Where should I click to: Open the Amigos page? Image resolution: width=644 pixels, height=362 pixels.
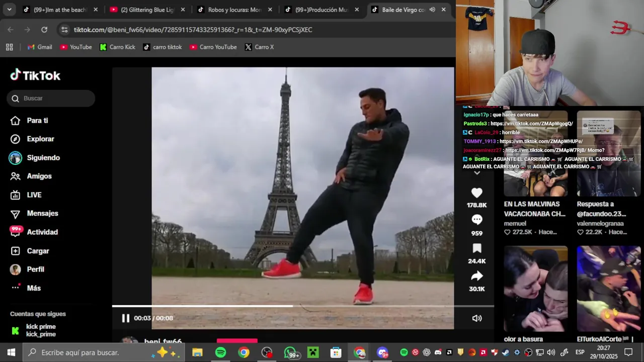(x=31, y=176)
